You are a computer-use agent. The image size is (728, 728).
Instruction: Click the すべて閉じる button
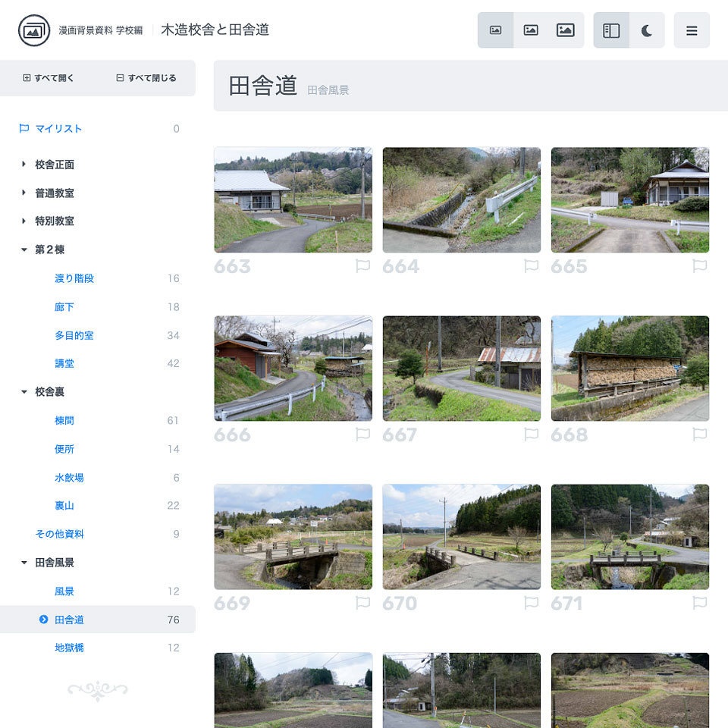(146, 77)
